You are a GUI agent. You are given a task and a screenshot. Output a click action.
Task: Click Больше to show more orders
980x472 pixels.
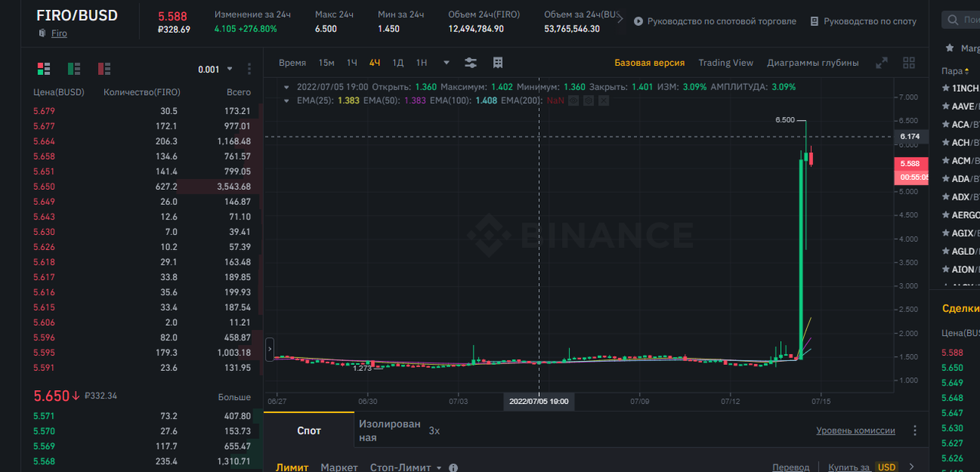click(x=234, y=397)
